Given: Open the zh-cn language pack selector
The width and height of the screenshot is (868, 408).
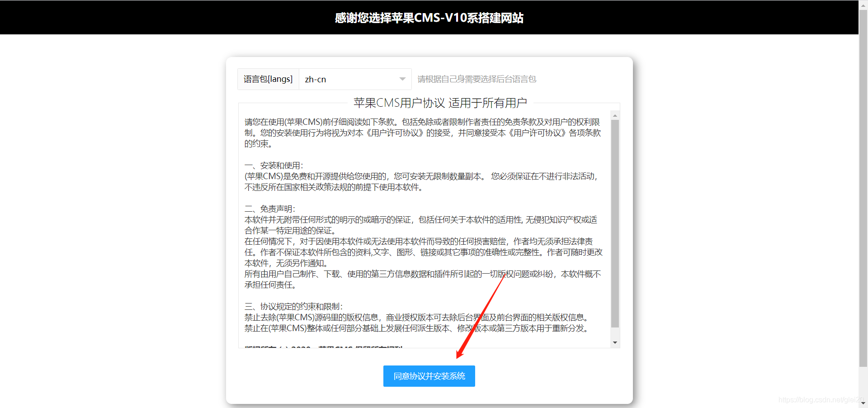Looking at the screenshot, I should [x=355, y=79].
